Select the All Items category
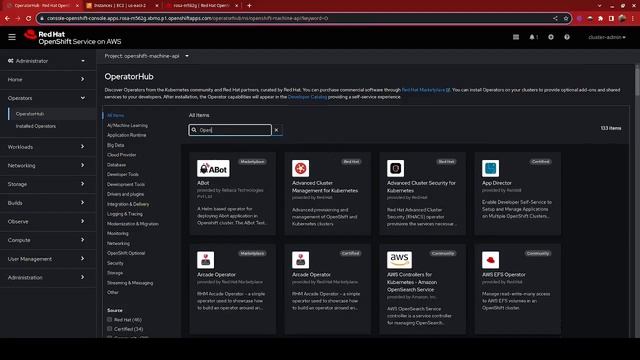 [x=116, y=116]
